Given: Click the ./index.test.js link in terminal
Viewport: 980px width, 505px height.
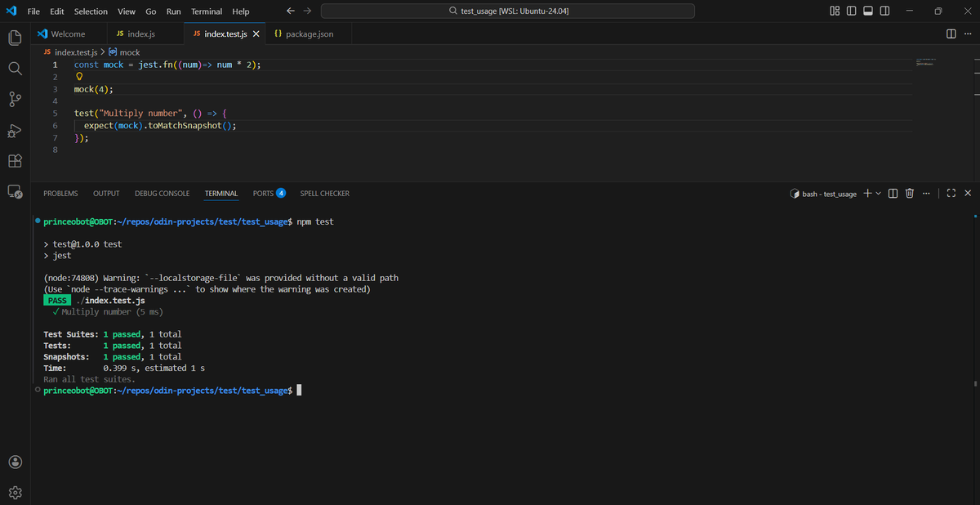Looking at the screenshot, I should (110, 301).
